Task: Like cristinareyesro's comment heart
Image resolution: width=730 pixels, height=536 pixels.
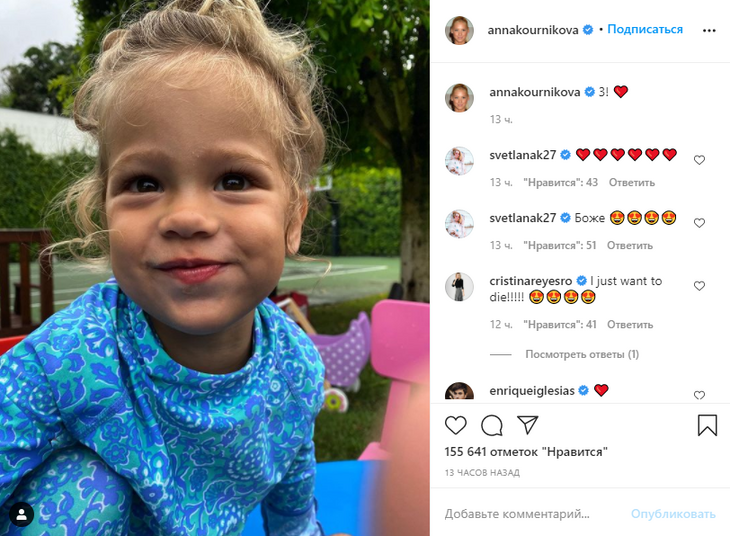Action: click(699, 286)
